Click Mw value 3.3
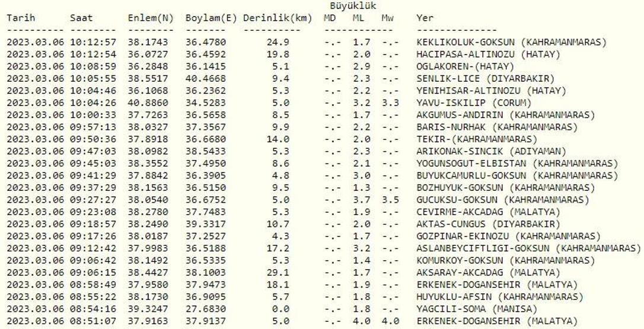Screen dimensions: 644x329 tap(390, 103)
